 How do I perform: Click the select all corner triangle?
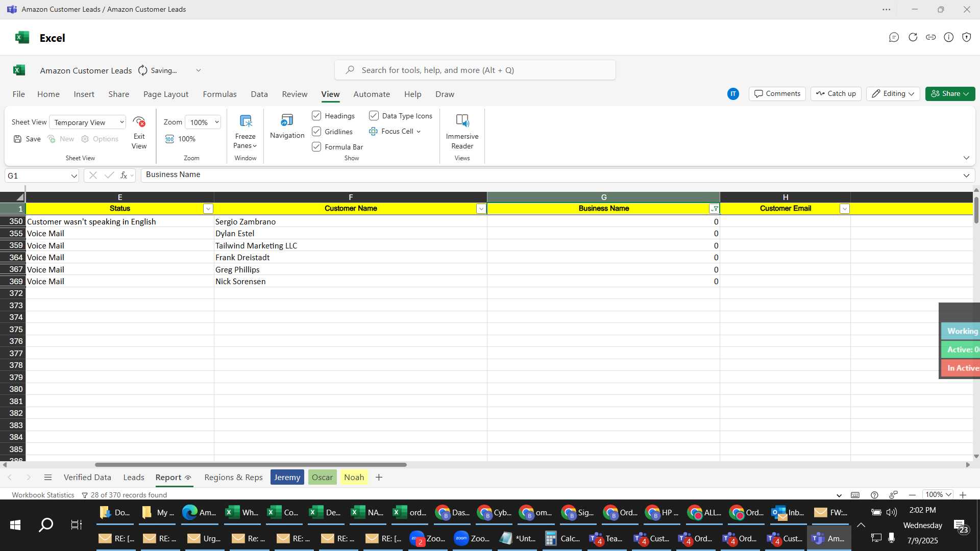pyautogui.click(x=19, y=197)
